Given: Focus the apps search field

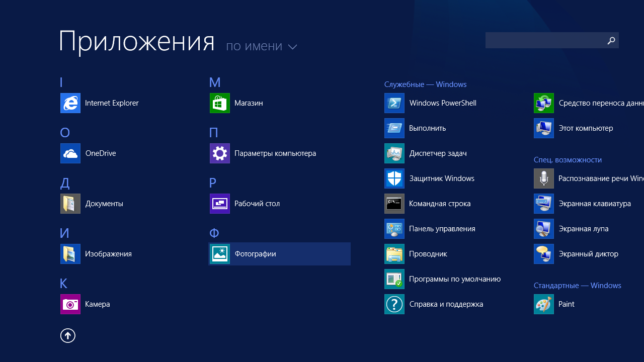Looking at the screenshot, I should [x=552, y=40].
